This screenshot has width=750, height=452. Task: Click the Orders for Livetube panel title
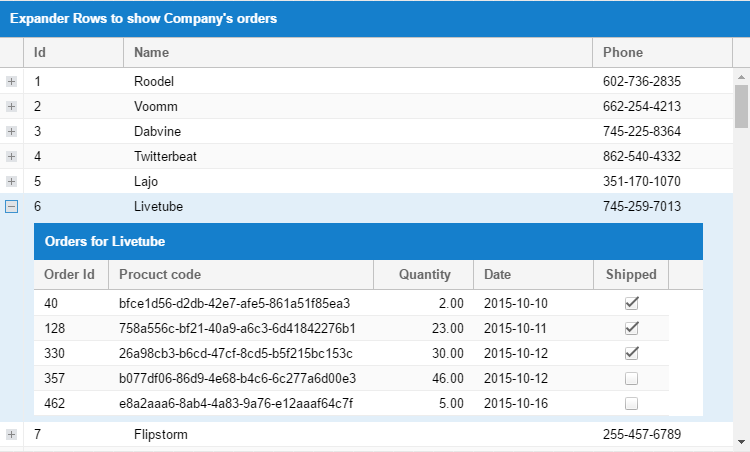(105, 241)
